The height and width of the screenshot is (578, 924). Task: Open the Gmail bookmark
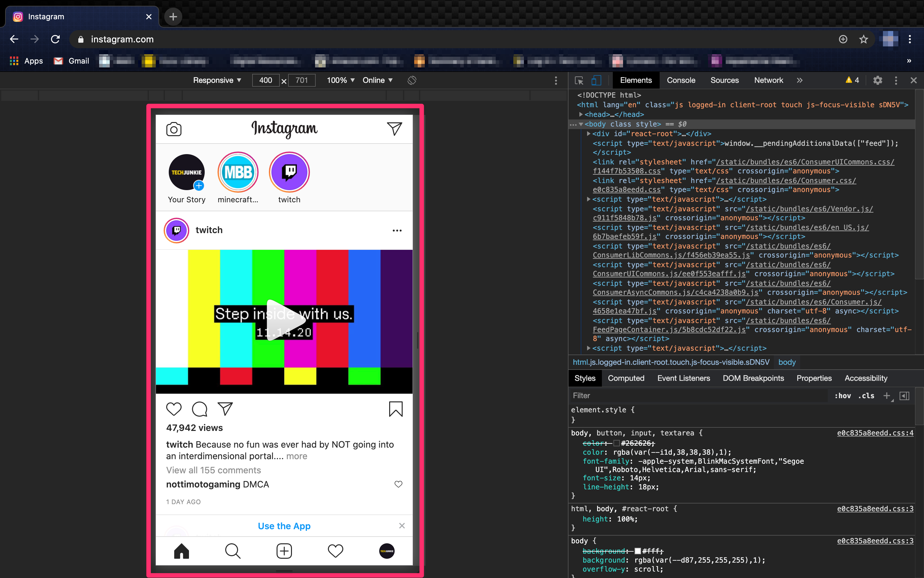[72, 61]
